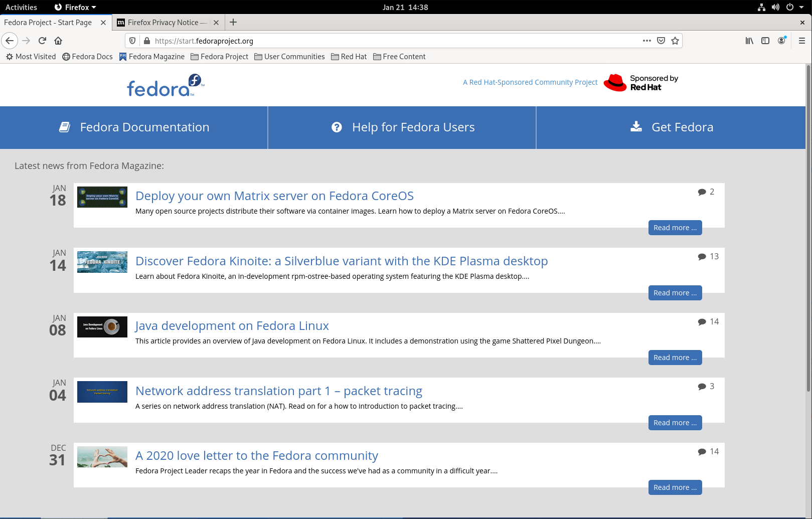Switch to Firefox Privacy Notice tab
This screenshot has height=519, width=812.
(x=168, y=23)
